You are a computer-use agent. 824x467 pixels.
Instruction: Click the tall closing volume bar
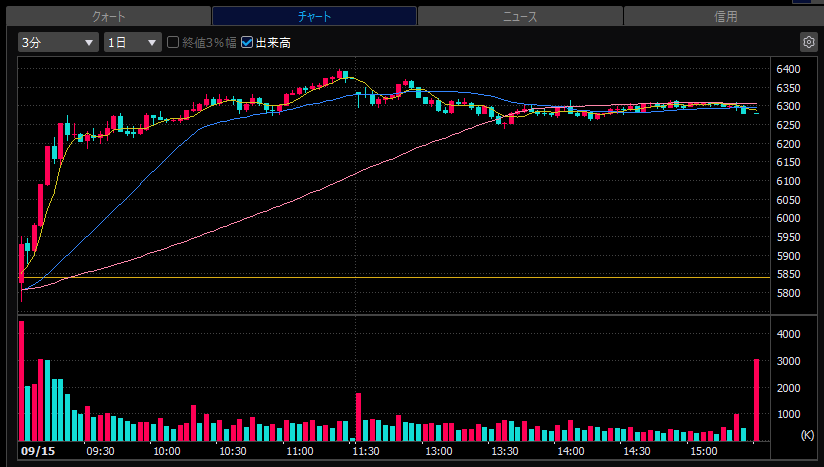[756, 400]
